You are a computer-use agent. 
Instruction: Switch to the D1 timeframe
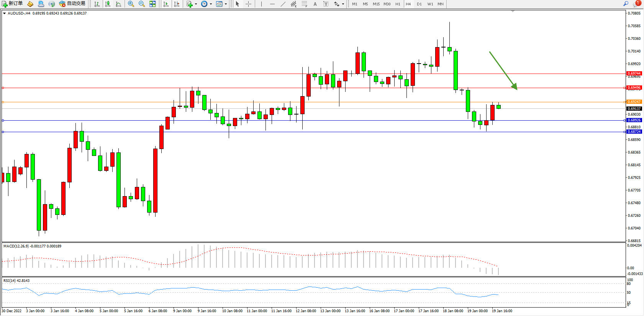(419, 4)
